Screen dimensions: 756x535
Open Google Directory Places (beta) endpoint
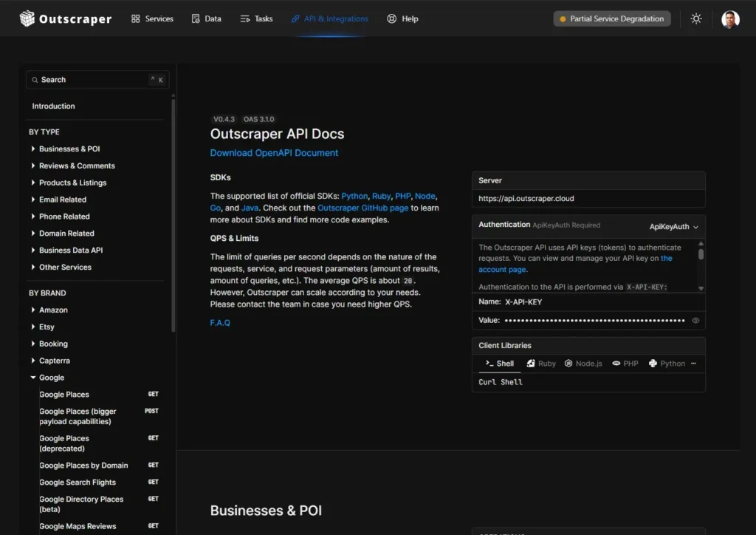coord(99,504)
